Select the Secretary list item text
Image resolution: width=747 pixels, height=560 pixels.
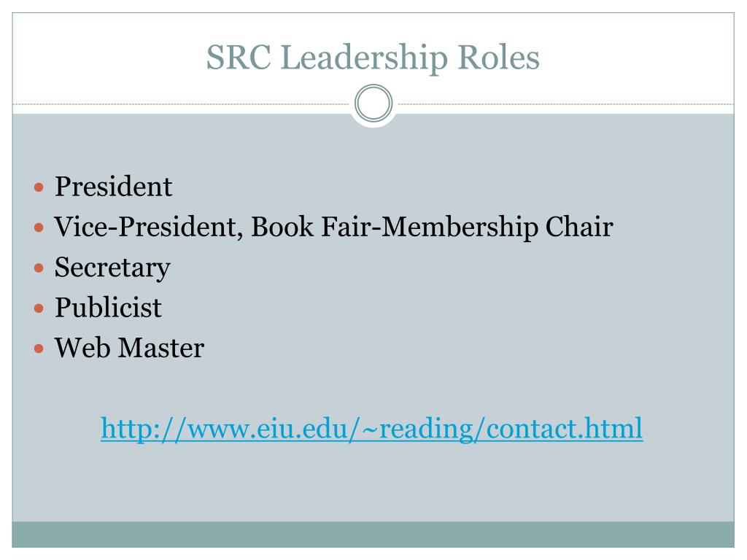click(x=112, y=268)
